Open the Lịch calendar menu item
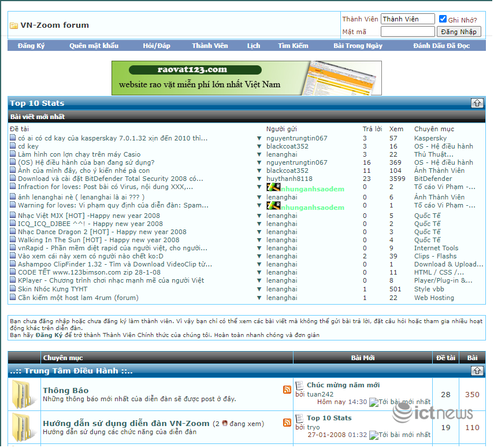The width and height of the screenshot is (494, 448). point(254,46)
